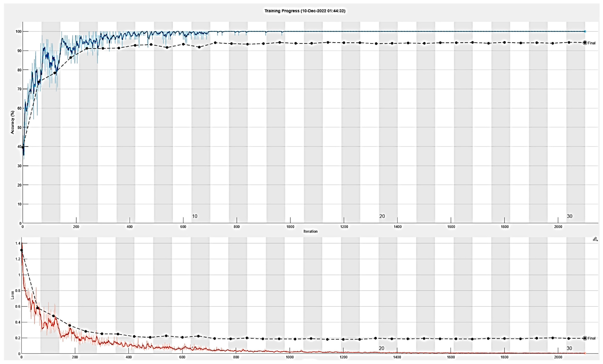
Task: Click the circled Final marker on loss curve
Action: coord(585,338)
